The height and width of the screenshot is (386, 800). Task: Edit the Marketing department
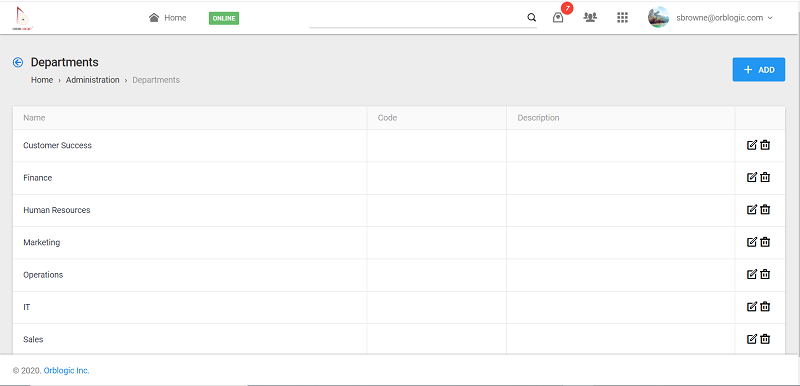752,242
